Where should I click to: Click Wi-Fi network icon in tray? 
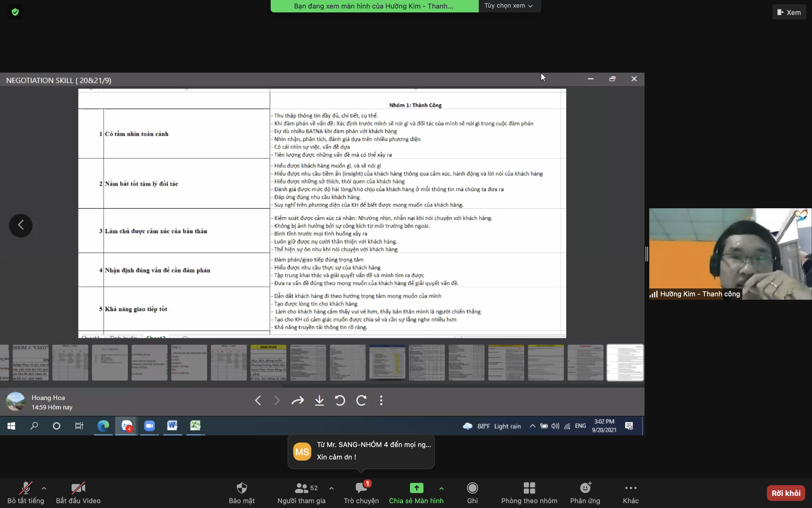[567, 426]
